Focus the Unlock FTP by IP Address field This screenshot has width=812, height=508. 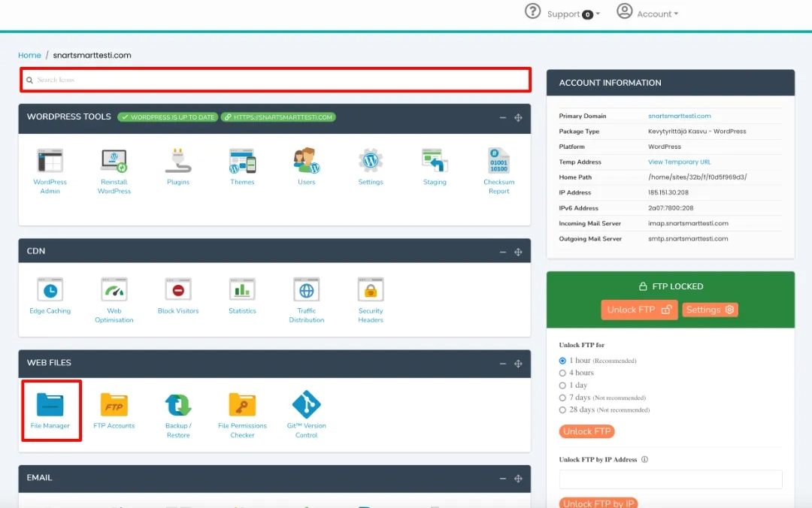[x=671, y=479]
